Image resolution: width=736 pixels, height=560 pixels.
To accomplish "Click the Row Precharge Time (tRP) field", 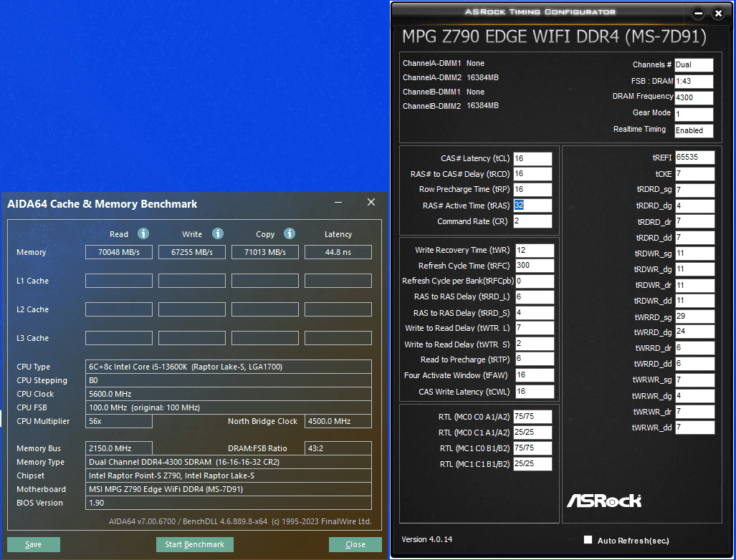I will point(532,190).
